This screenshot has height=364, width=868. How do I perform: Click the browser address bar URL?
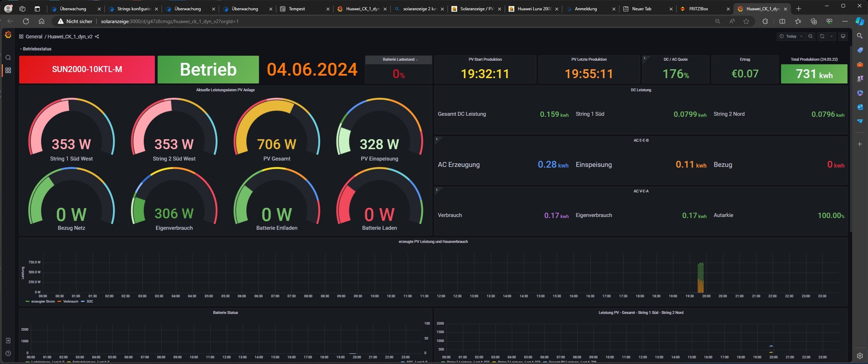pyautogui.click(x=170, y=21)
